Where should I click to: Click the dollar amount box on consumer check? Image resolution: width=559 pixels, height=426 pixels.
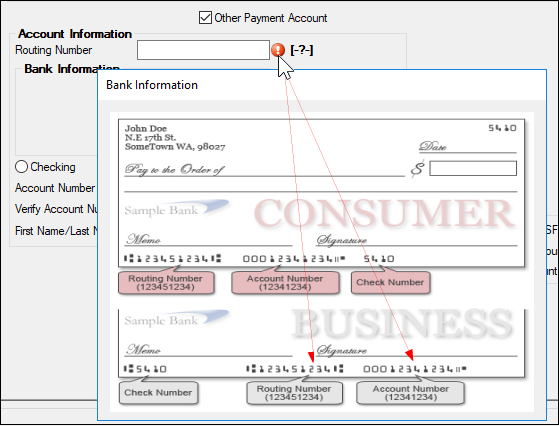tap(473, 168)
